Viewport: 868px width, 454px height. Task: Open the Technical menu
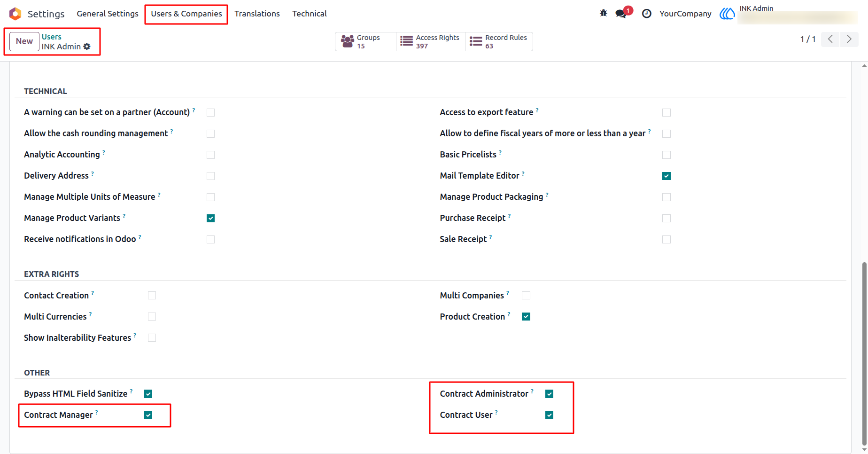[310, 14]
